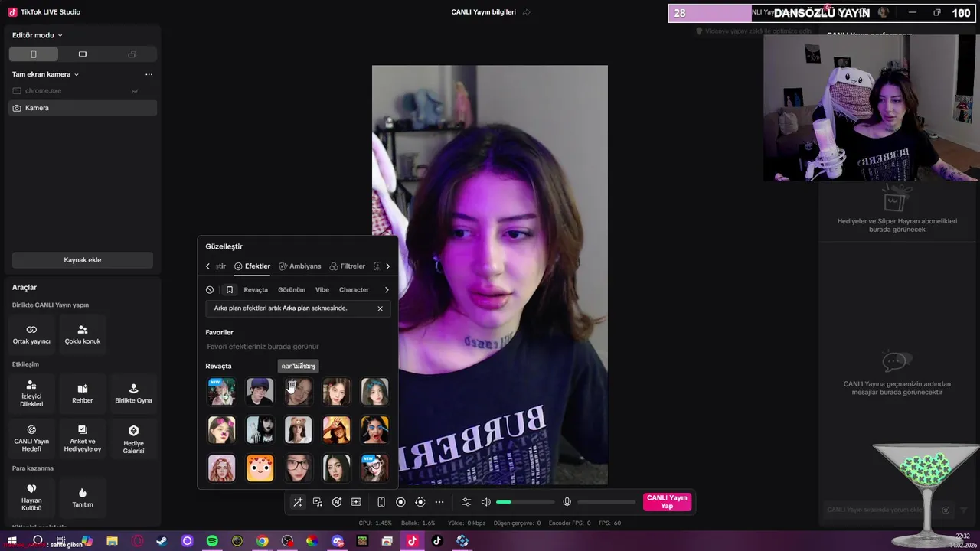The image size is (980, 551).
Task: Expand Tam ekran kamera scene dropdown
Action: [46, 74]
